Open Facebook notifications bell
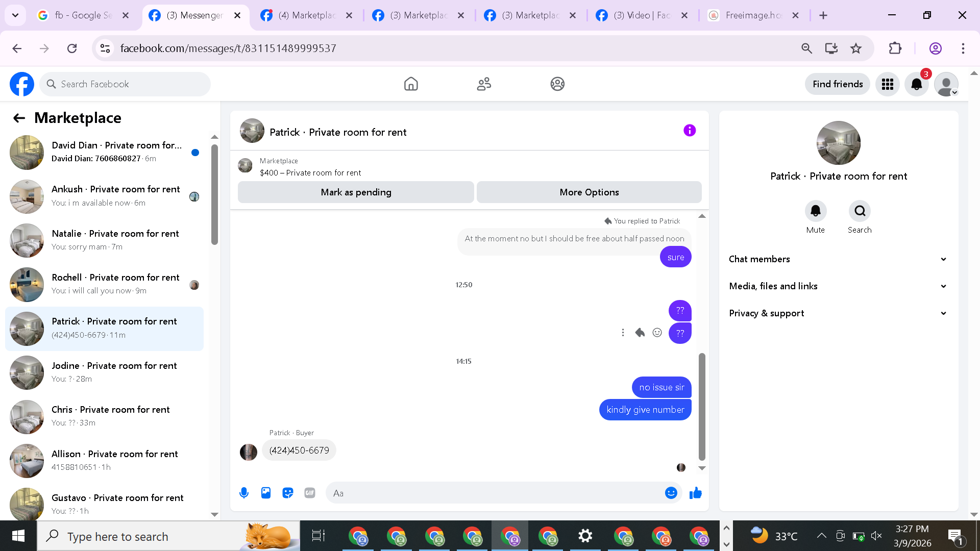The height and width of the screenshot is (551, 980). coord(917,84)
